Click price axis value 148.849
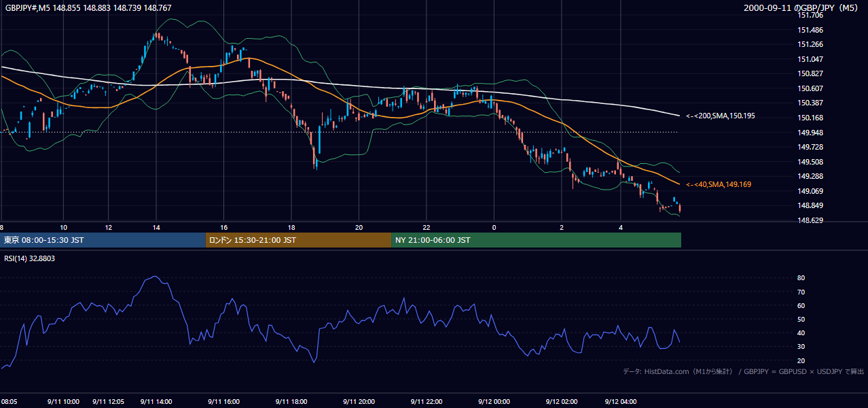The width and height of the screenshot is (868, 408). coord(810,206)
